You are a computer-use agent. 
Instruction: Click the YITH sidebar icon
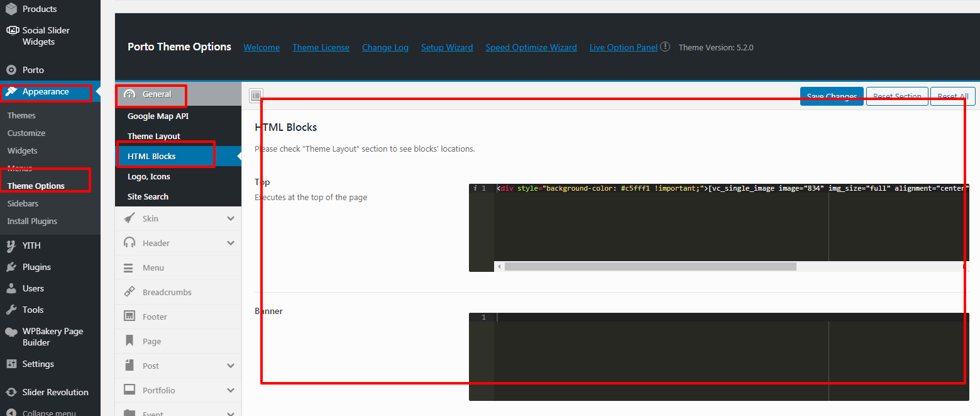[11, 245]
